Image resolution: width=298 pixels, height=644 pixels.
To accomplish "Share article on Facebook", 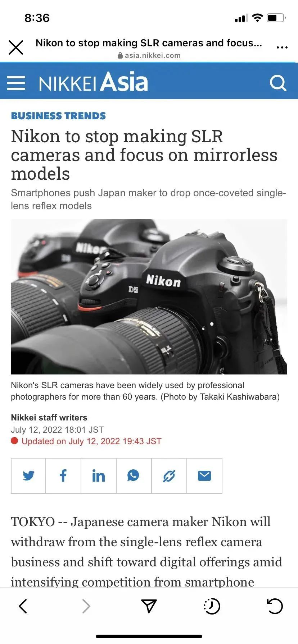I will 63,475.
